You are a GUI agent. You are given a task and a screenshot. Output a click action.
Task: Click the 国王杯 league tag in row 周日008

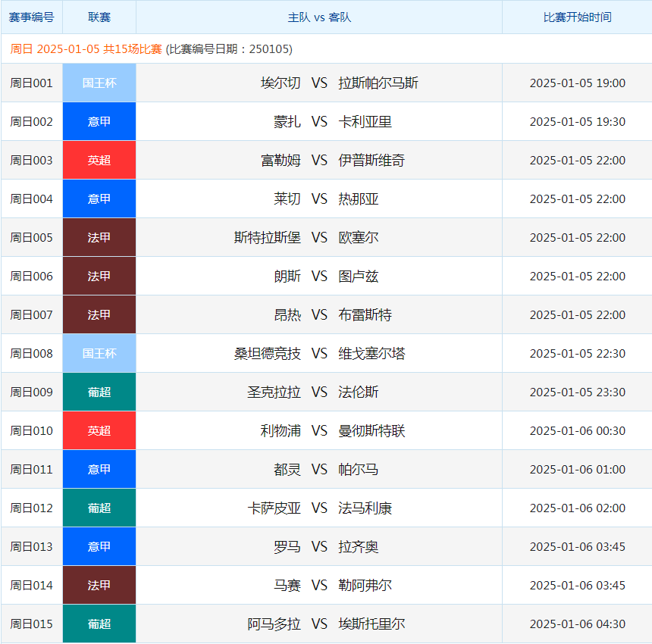click(x=99, y=353)
